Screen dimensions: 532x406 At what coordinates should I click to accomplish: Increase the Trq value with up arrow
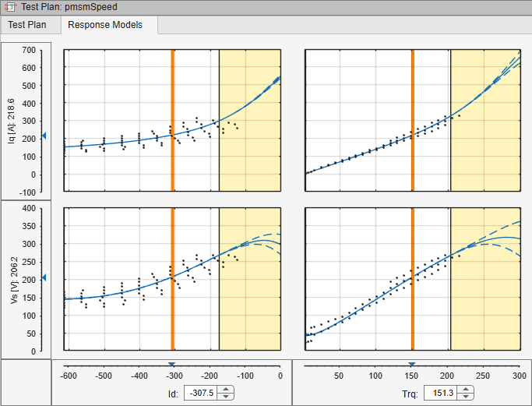click(466, 390)
